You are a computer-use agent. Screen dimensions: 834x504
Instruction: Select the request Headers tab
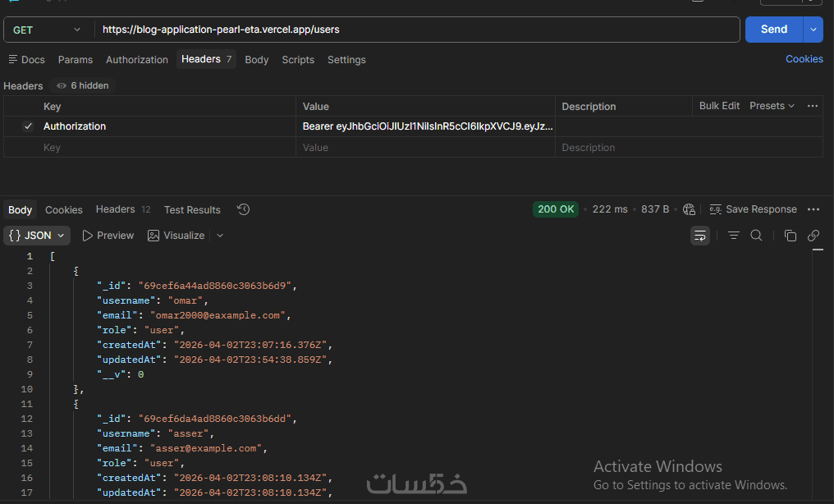[206, 59]
